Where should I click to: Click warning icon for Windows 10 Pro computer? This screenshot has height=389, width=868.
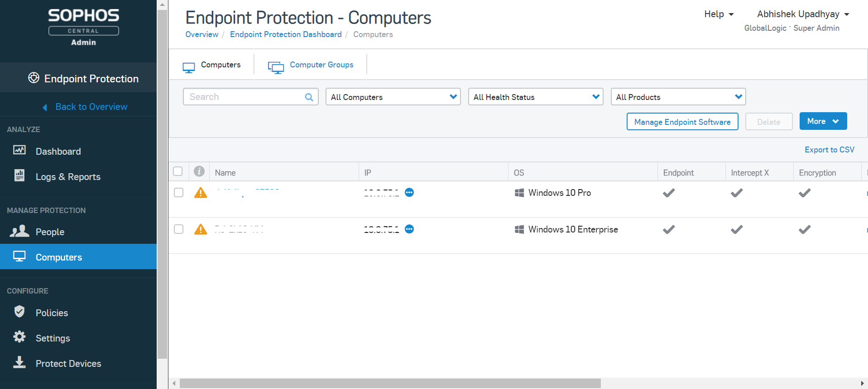[201, 193]
